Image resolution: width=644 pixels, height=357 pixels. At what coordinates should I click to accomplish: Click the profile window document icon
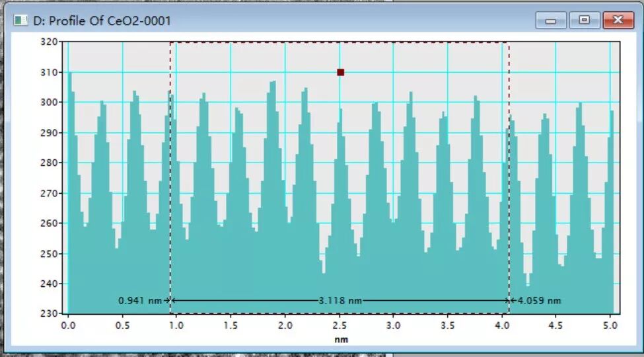(20, 20)
